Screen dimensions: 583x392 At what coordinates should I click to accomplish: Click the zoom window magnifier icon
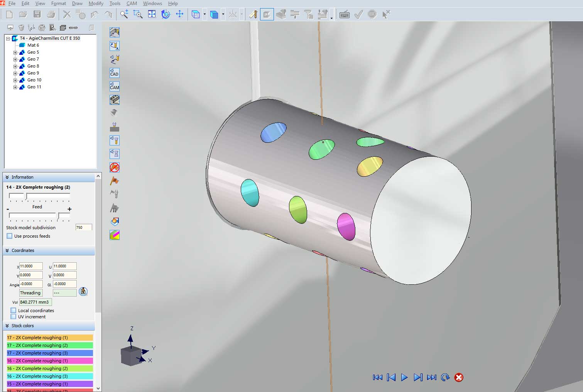138,15
